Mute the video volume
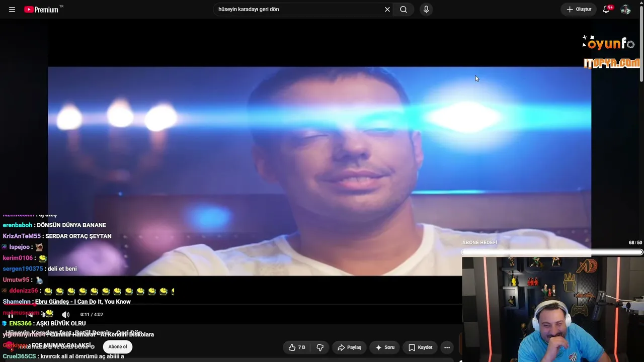This screenshot has height=362, width=644. click(65, 315)
